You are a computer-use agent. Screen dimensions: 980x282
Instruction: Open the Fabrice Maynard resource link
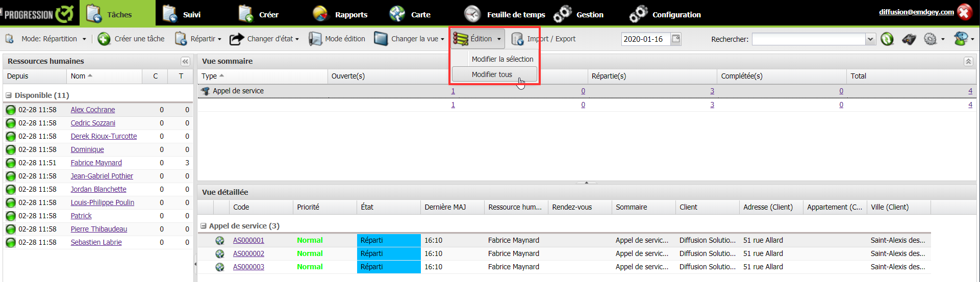tap(96, 163)
